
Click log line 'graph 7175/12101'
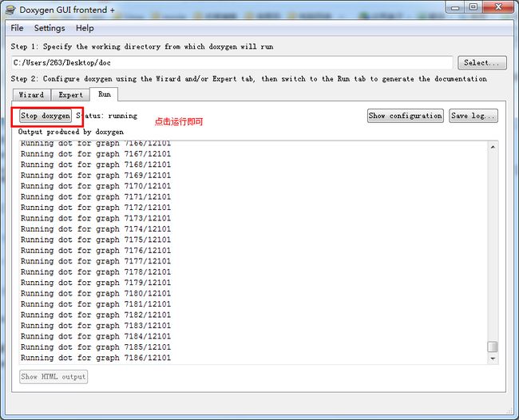tap(96, 240)
